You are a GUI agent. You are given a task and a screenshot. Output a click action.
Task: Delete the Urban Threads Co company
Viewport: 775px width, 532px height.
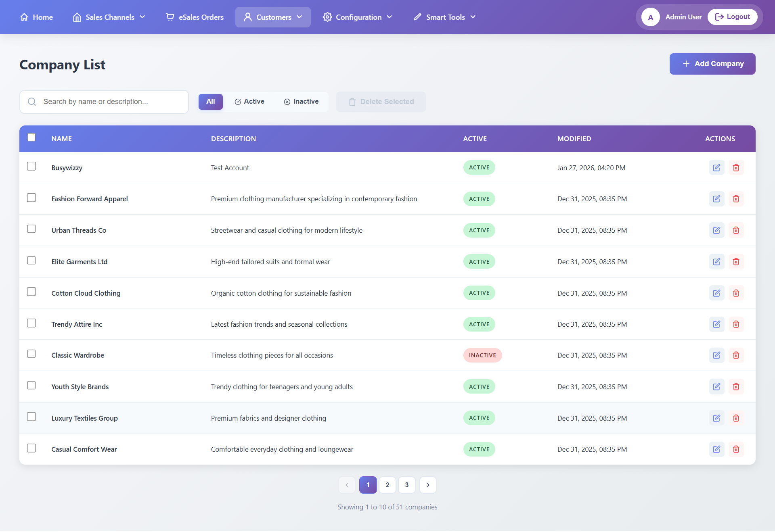click(736, 230)
